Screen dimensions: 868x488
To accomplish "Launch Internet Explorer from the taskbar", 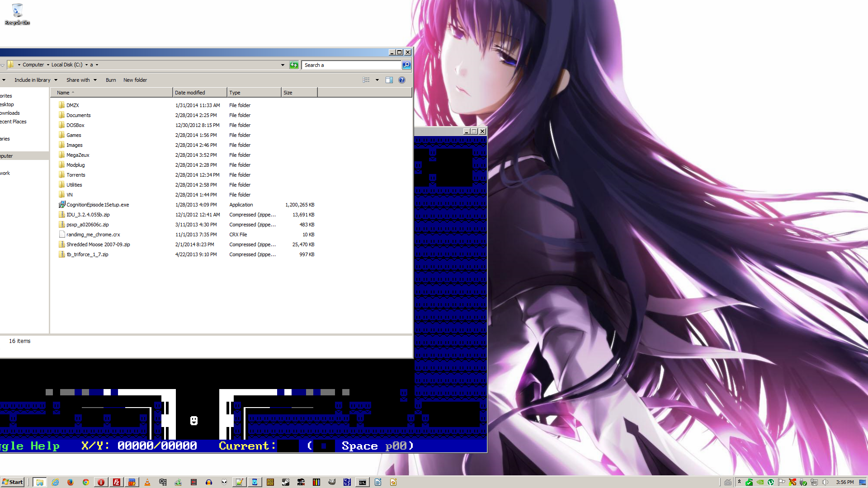I will (55, 482).
